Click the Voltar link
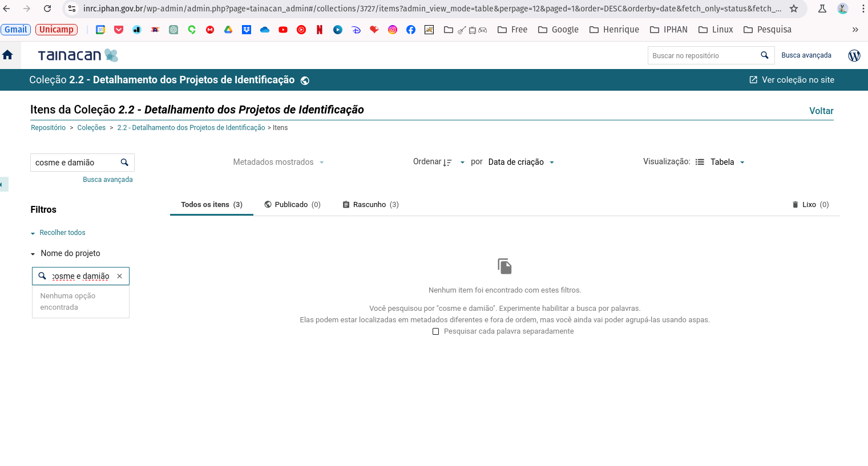Image resolution: width=868 pixels, height=466 pixels. (821, 111)
